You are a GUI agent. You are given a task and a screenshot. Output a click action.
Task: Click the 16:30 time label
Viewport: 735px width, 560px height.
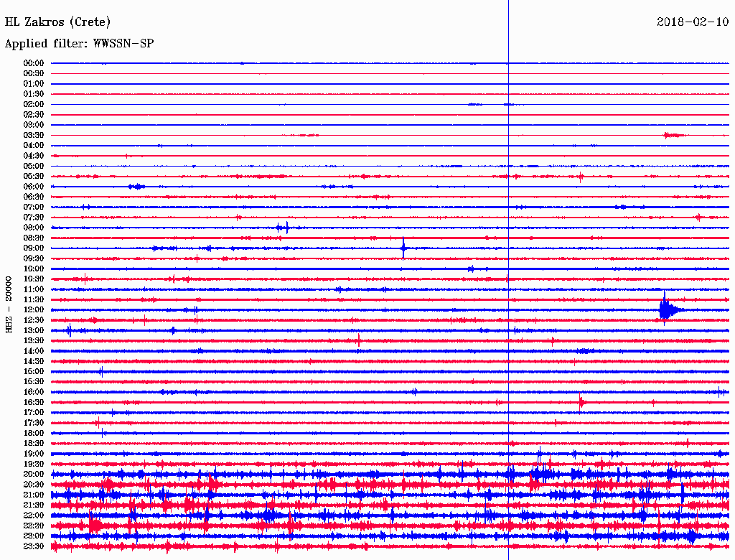34,403
